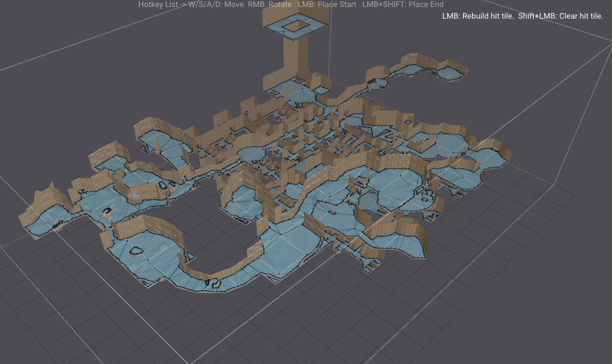Click the 'Hotkey List' text at top
612x364 pixels.
tap(159, 5)
